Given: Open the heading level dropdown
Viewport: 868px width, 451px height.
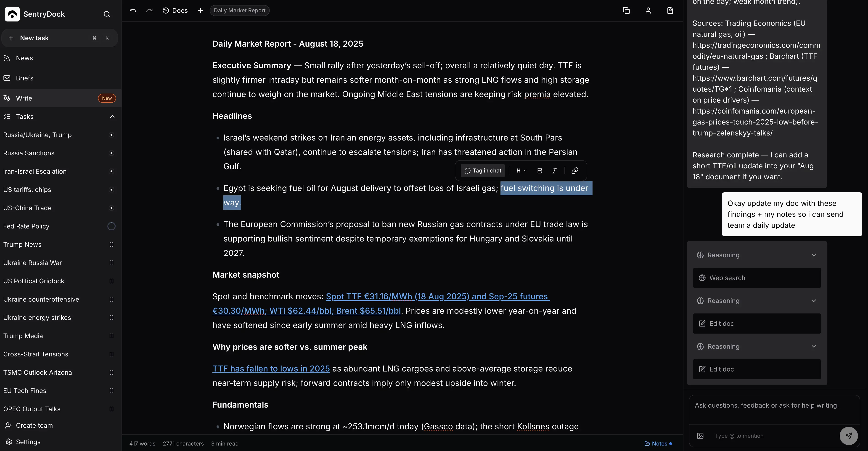Looking at the screenshot, I should click(521, 171).
